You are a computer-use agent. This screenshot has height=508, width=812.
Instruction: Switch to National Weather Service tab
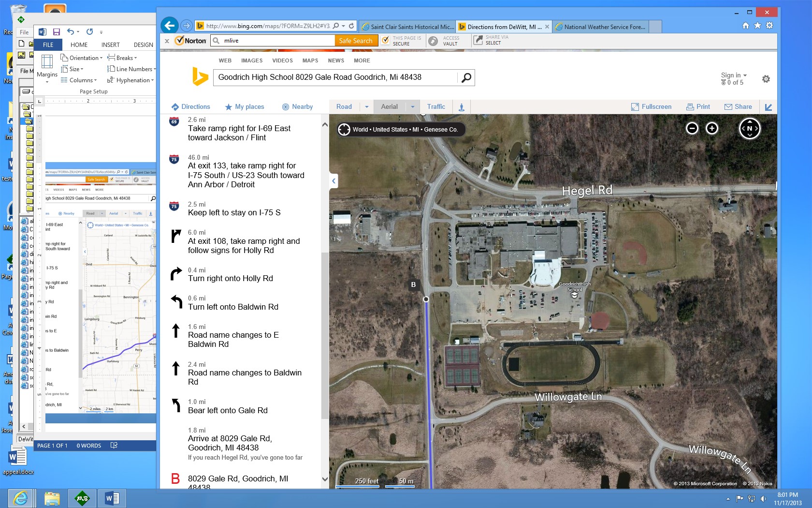[x=601, y=27]
